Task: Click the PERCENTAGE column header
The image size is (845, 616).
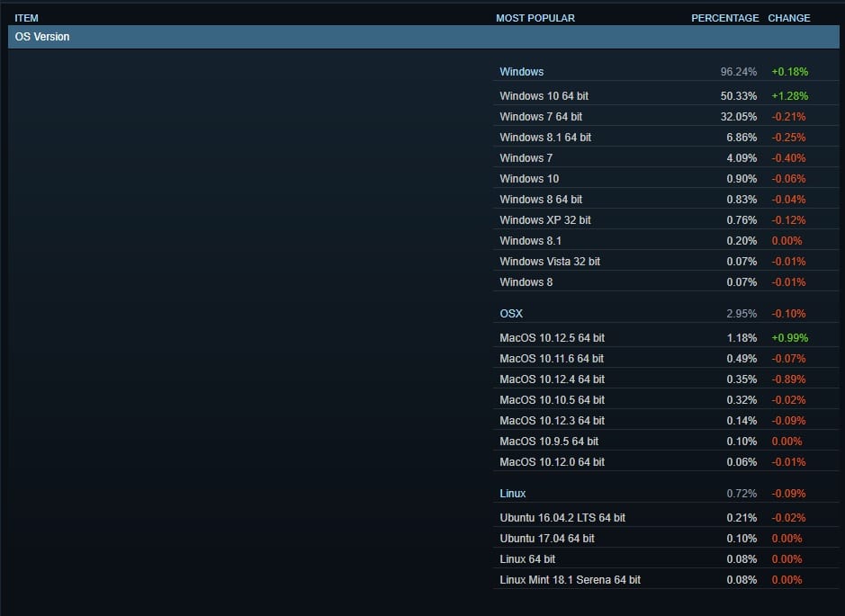Action: (724, 18)
